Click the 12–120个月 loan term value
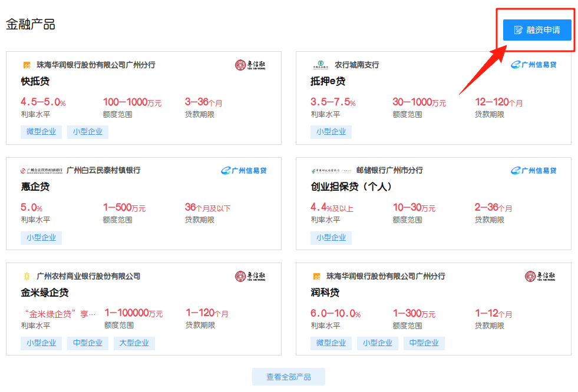 click(x=498, y=102)
